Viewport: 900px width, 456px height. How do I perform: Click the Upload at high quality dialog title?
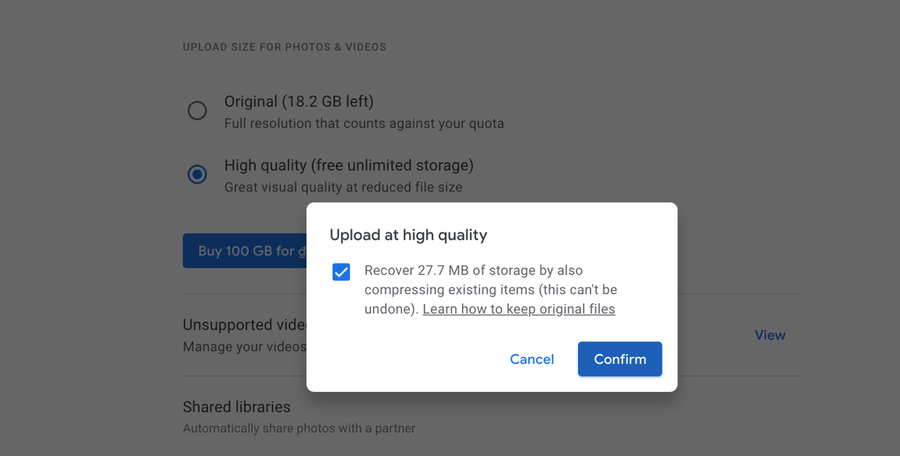[408, 235]
